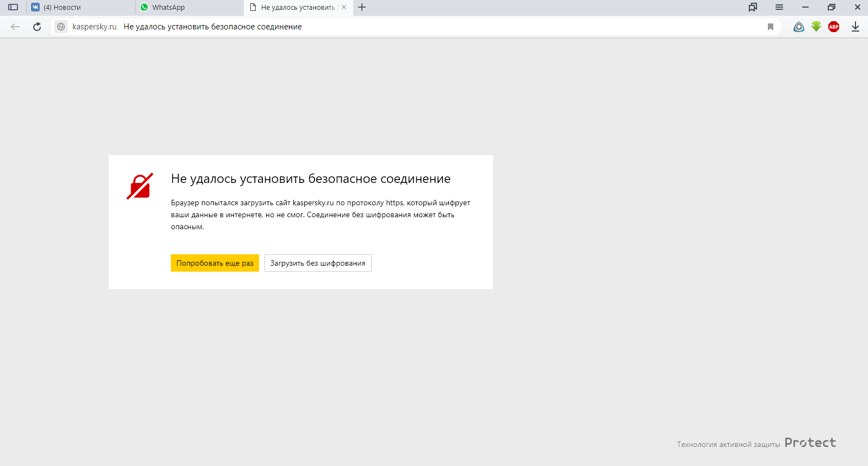Reload the current page

(37, 27)
